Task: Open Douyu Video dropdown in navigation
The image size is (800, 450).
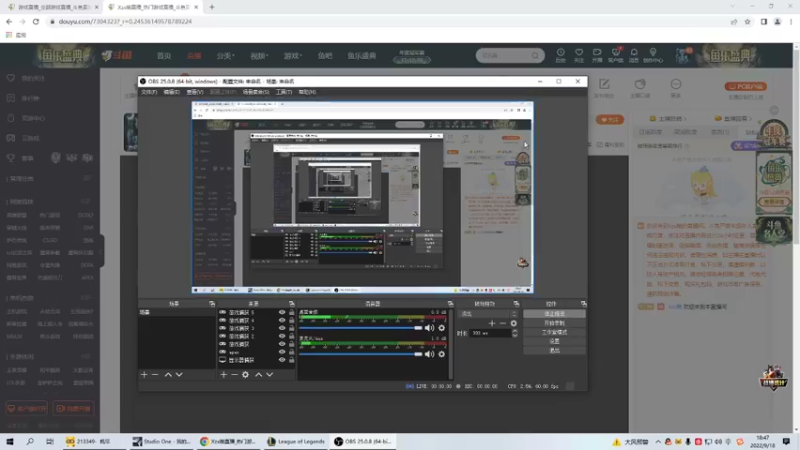Action: (259, 56)
